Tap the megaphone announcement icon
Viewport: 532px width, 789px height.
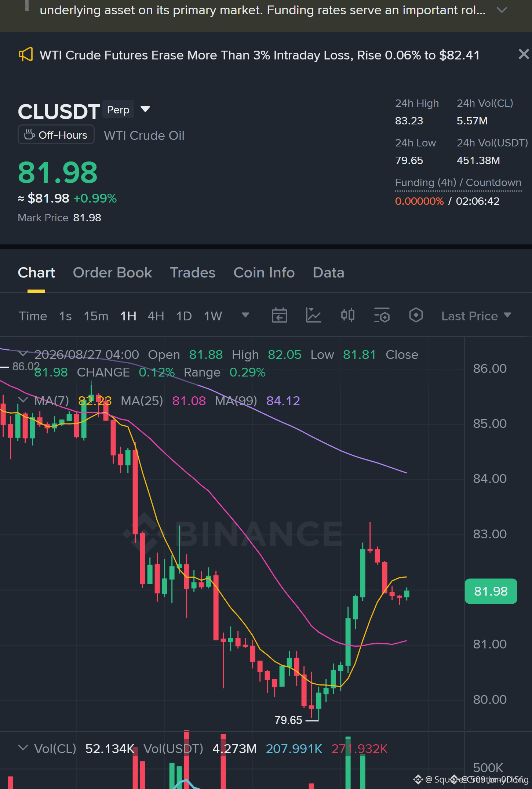(x=26, y=55)
